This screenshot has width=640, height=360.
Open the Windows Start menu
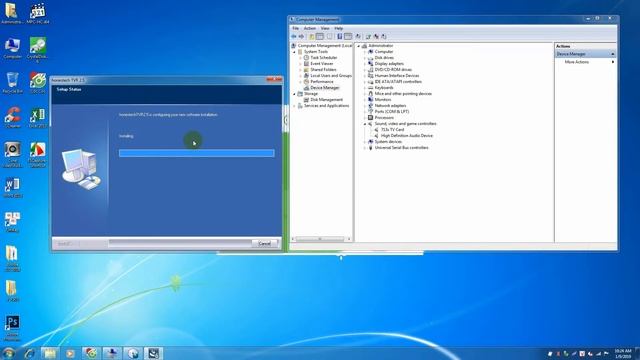tap(8, 353)
